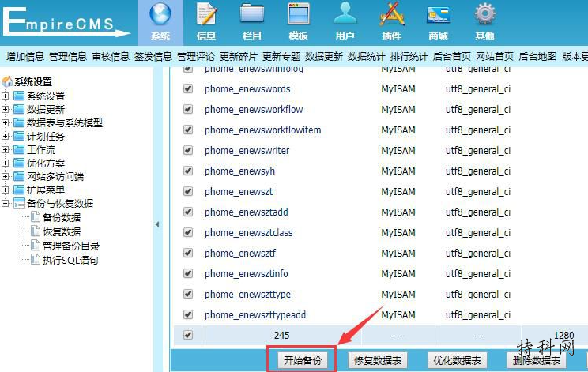Viewport: 588px width, 372px height.
Task: Expand the 网站多访问端 tree folder
Action: click(x=5, y=176)
